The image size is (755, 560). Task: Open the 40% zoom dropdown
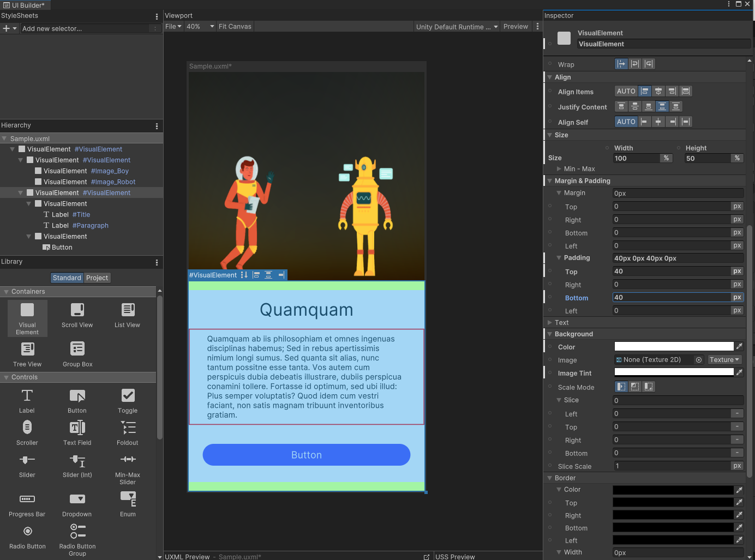pos(200,27)
